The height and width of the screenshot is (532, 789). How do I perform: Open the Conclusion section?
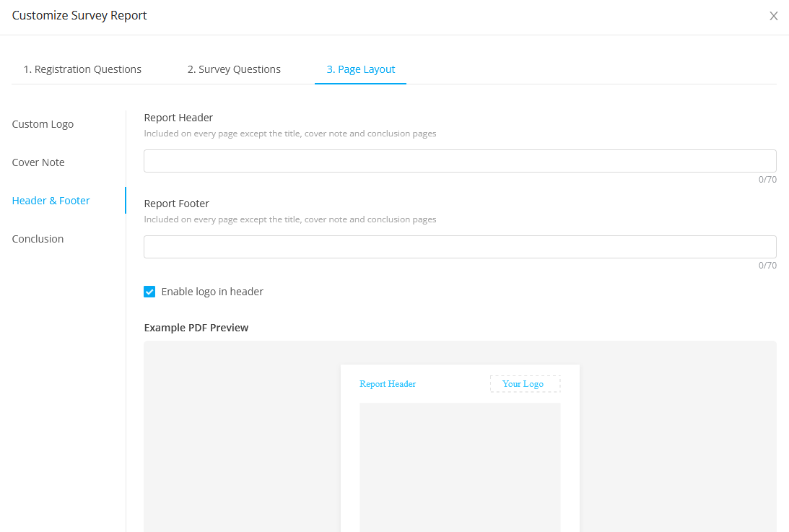click(38, 239)
